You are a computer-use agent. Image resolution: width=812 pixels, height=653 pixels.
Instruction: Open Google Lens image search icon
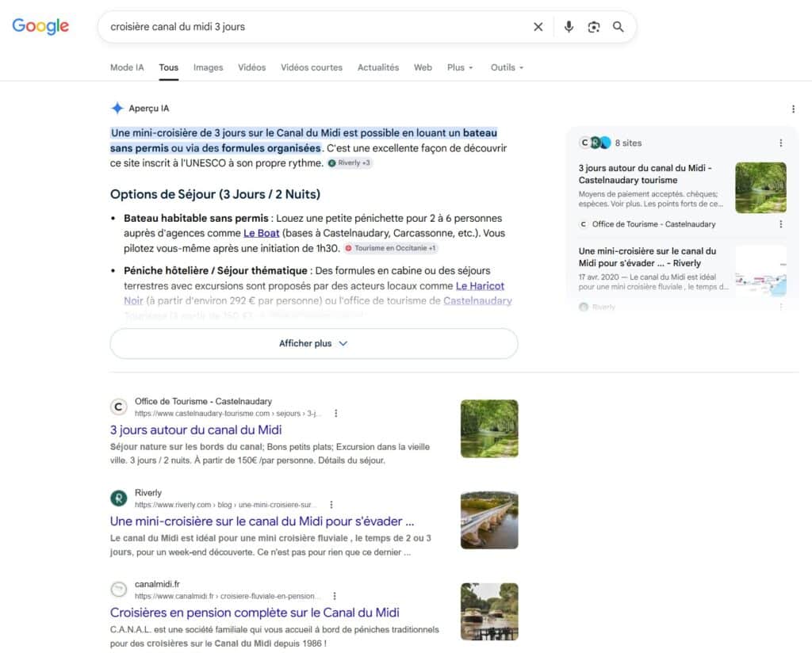[593, 27]
